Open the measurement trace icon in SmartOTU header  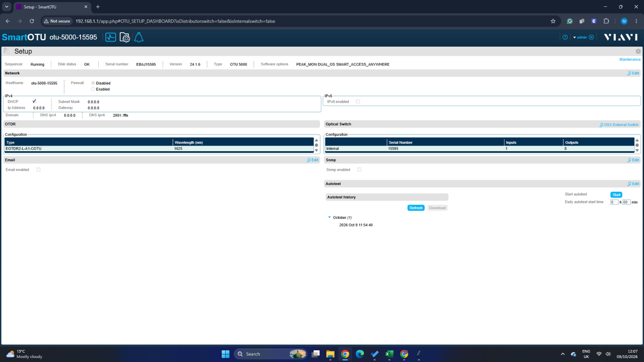111,37
